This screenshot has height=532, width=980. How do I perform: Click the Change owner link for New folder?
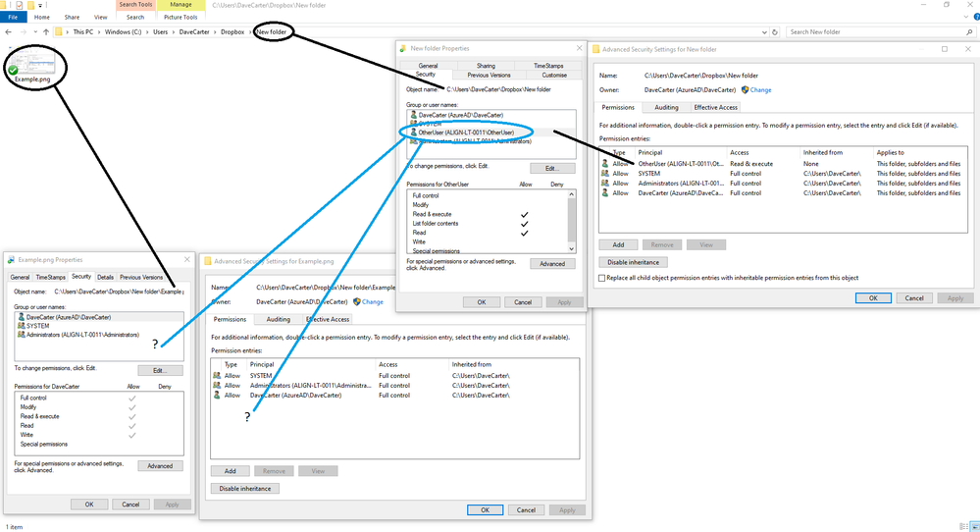[760, 90]
